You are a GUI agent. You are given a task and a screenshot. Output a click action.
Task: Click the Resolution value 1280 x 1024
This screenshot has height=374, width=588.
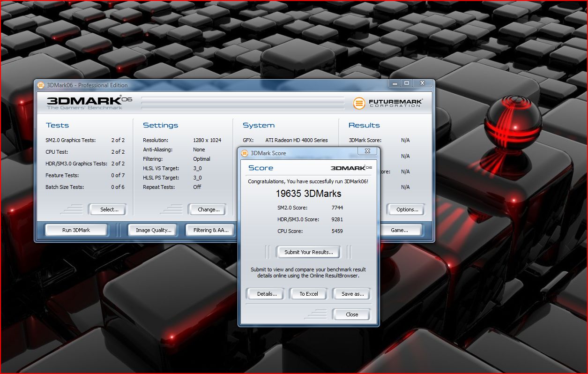tap(207, 140)
